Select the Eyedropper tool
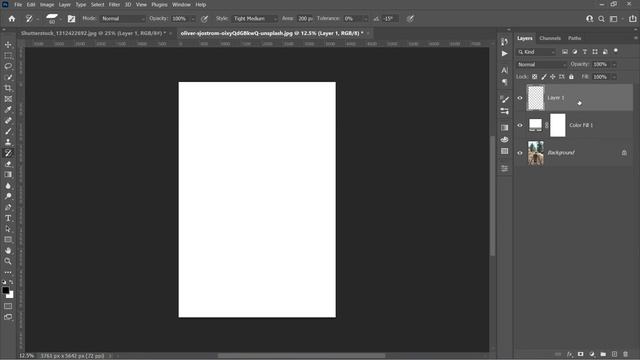The width and height of the screenshot is (640, 360). point(8,110)
